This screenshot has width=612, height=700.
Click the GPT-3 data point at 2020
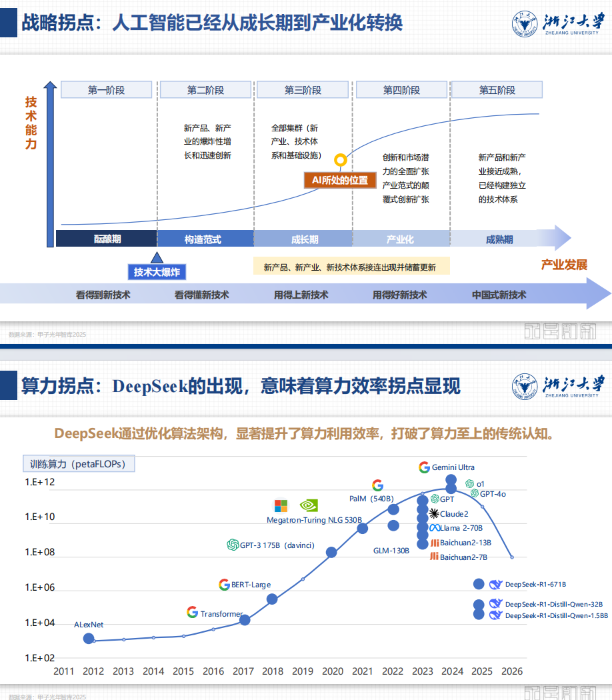tap(331, 552)
